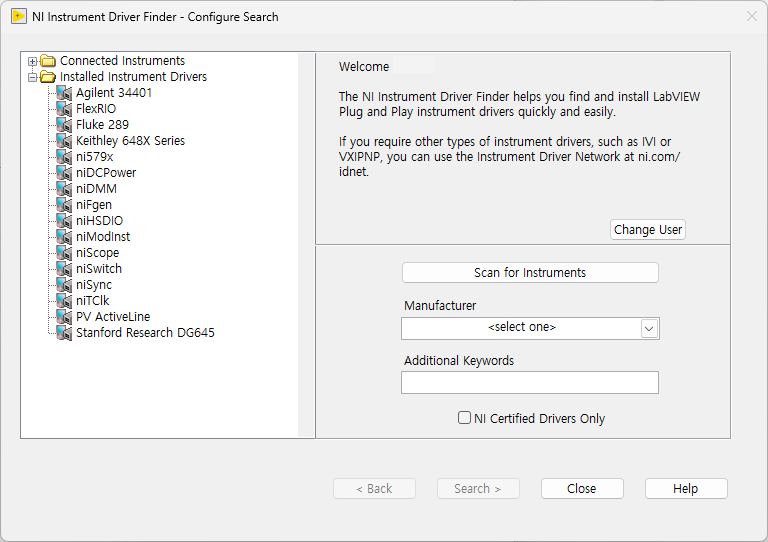The height and width of the screenshot is (542, 768).
Task: Click the niHSDIO driver icon
Action: pyautogui.click(x=64, y=221)
